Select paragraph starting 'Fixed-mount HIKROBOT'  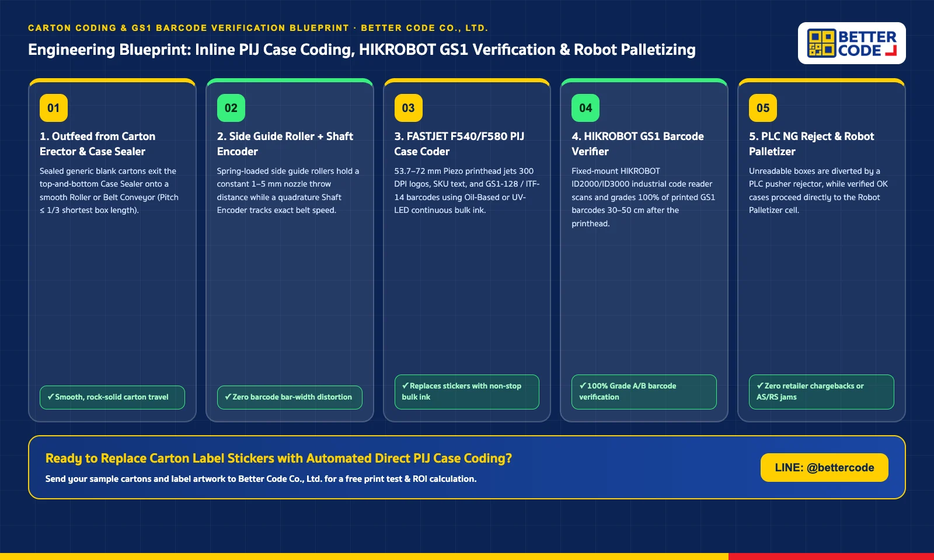coord(643,197)
